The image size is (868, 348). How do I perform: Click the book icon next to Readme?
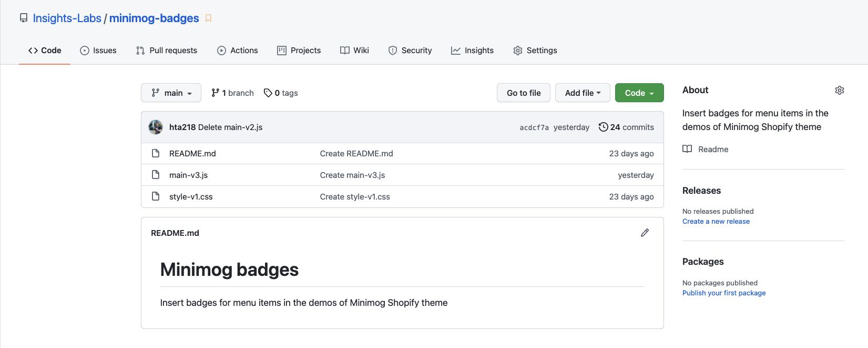(x=687, y=149)
